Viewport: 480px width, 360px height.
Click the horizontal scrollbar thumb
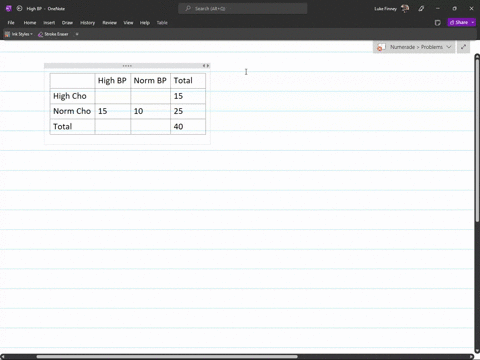coord(167,357)
